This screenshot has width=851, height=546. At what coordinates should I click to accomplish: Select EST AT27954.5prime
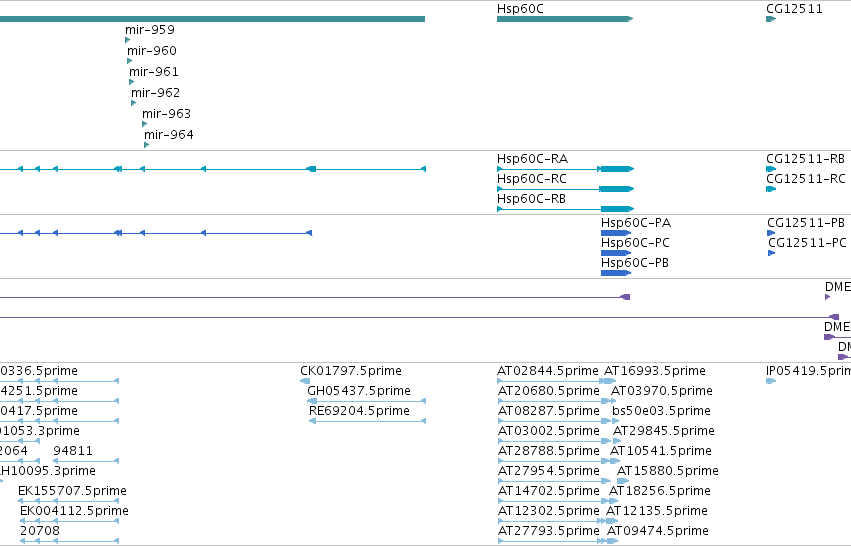click(549, 471)
